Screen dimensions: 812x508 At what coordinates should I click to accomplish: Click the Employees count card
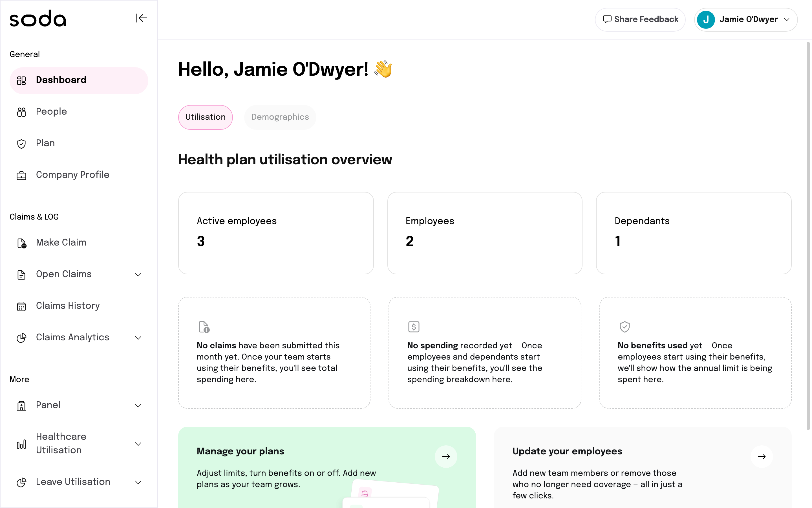point(485,233)
